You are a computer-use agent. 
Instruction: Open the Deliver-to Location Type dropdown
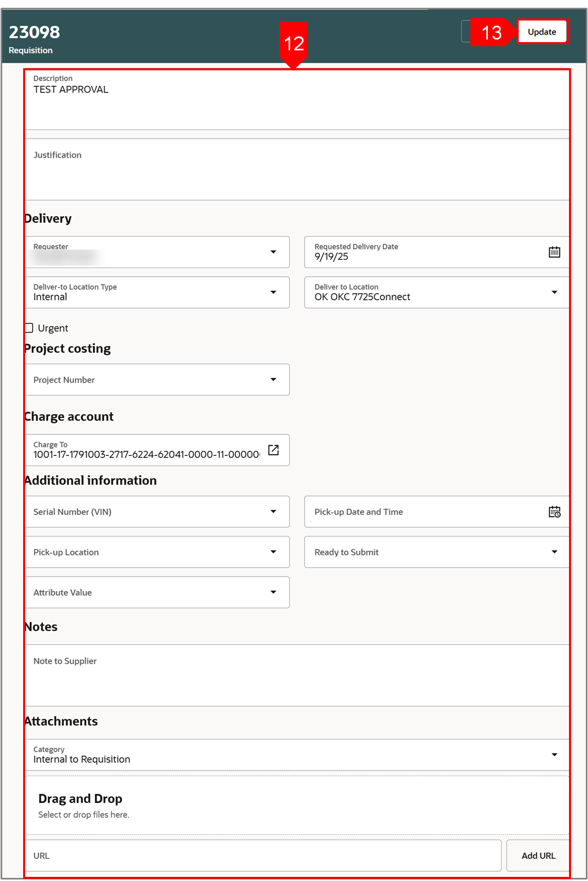click(273, 293)
